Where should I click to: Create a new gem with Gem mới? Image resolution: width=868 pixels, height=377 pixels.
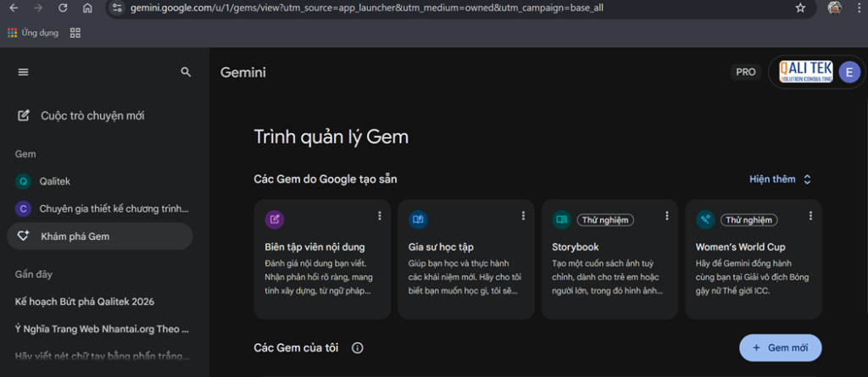[780, 348]
